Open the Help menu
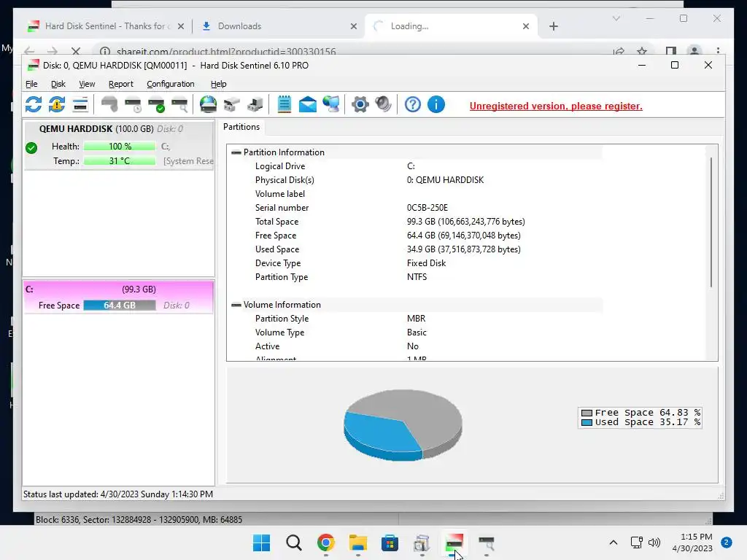 (x=219, y=84)
